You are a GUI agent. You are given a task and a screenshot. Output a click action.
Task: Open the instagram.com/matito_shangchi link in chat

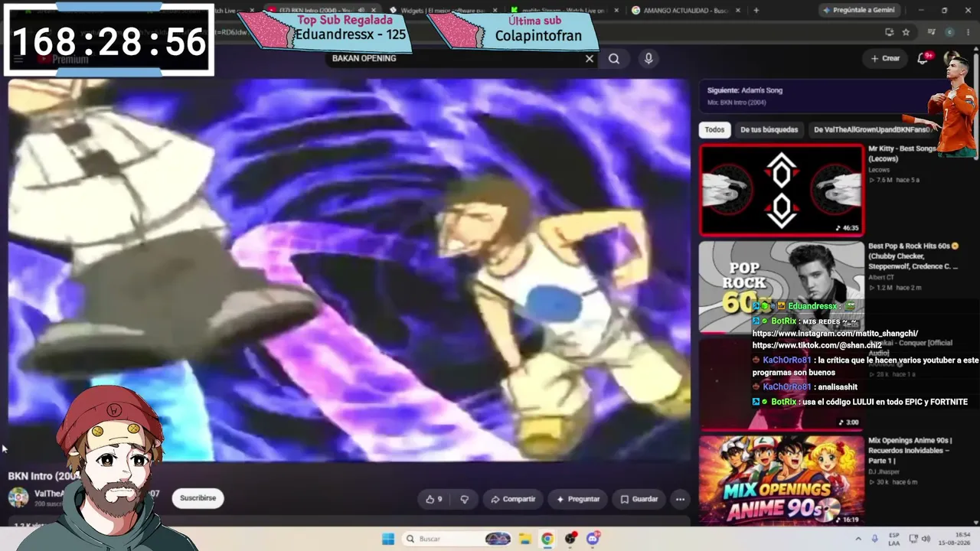click(835, 334)
